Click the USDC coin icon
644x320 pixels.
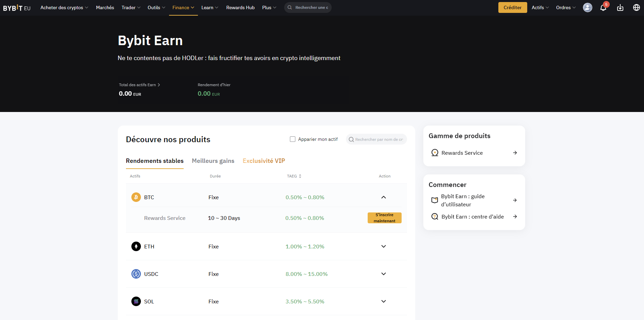pos(136,274)
